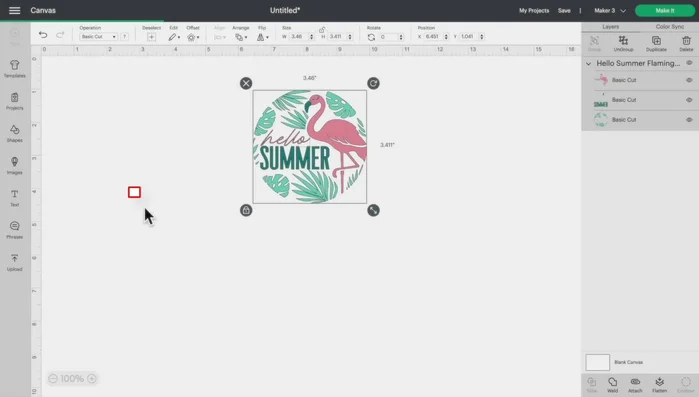Click the Slice tool
Viewport: 699px width, 397px height.
pos(592,385)
